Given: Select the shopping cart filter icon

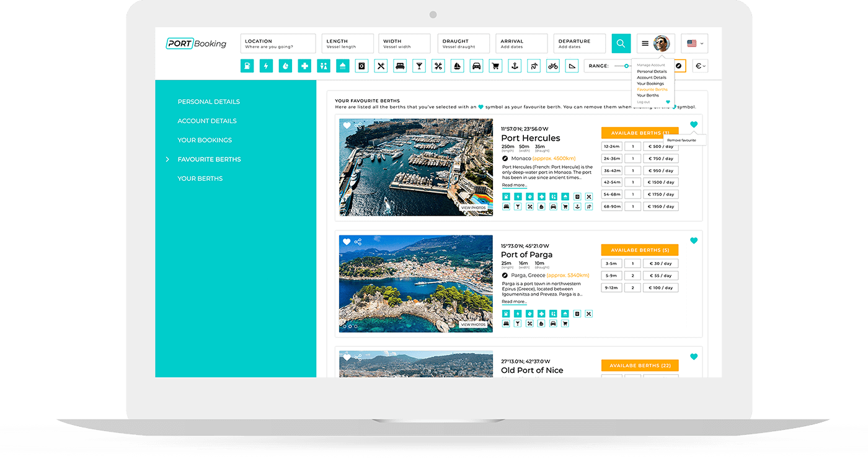Looking at the screenshot, I should click(x=495, y=66).
